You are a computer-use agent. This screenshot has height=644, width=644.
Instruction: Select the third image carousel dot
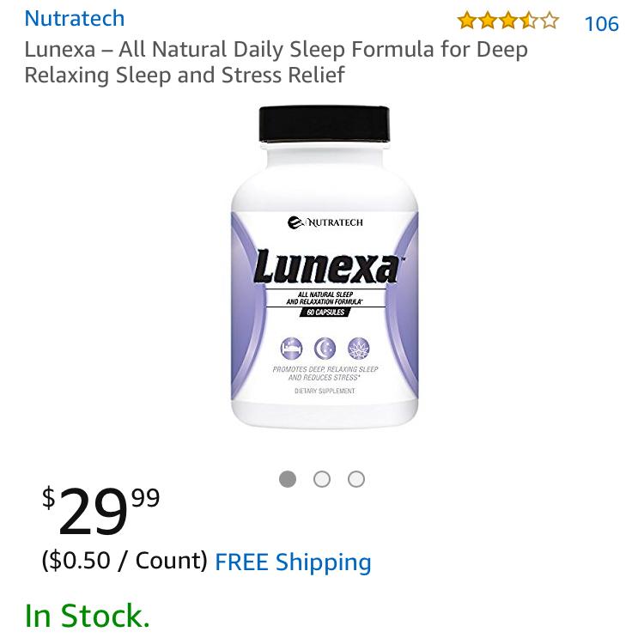coord(356,479)
